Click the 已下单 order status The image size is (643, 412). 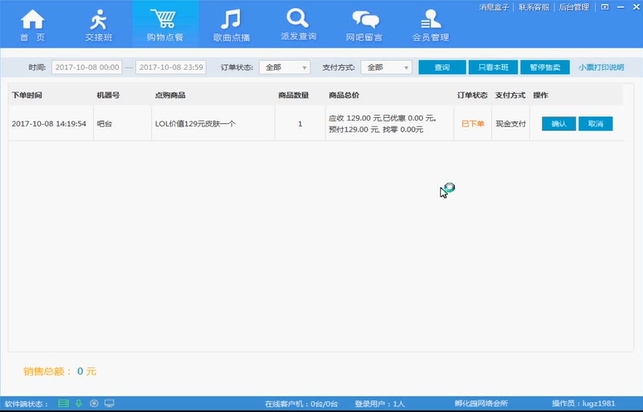[473, 124]
